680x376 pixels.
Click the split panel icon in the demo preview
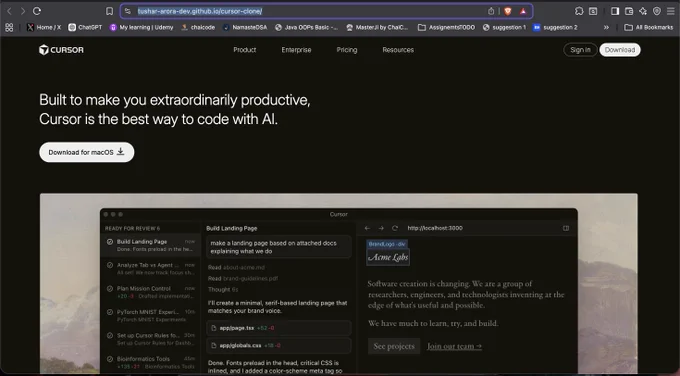566,228
